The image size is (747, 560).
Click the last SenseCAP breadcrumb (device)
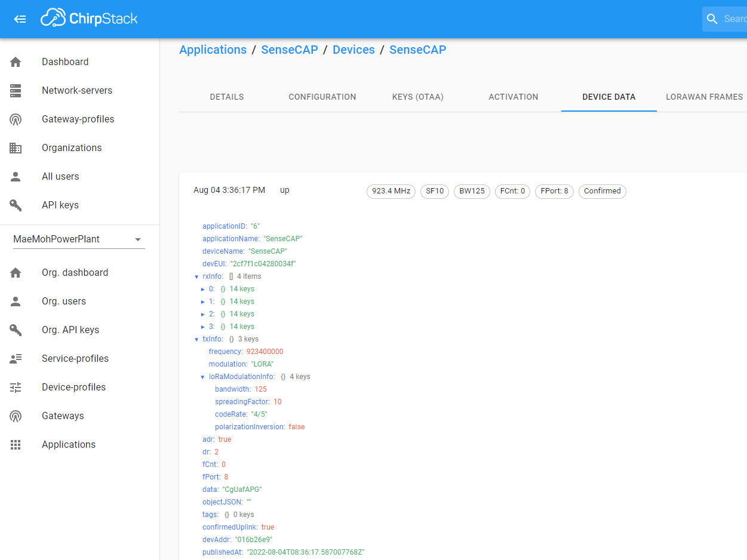418,50
